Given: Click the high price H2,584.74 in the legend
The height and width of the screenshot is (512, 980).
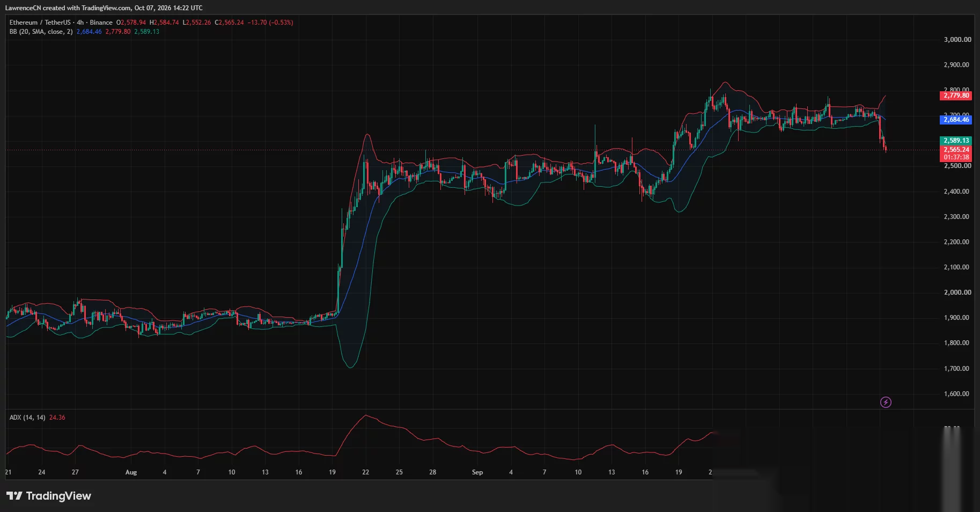Looking at the screenshot, I should [164, 23].
